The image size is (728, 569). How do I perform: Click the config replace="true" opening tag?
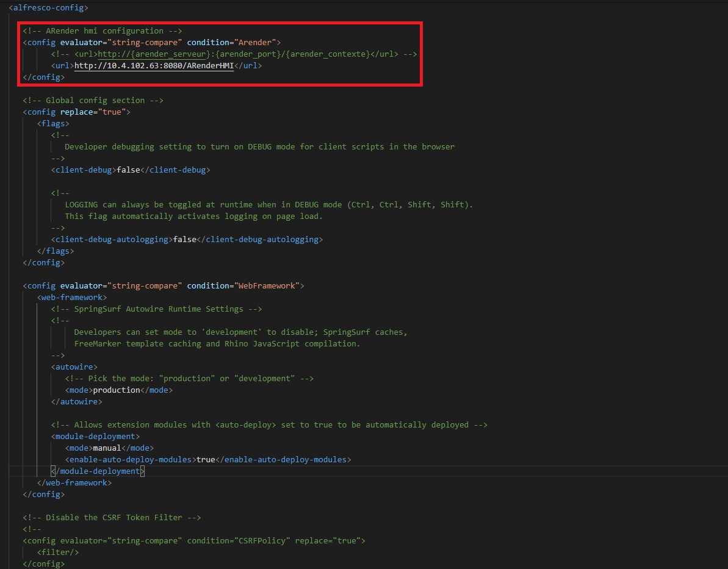click(x=76, y=112)
